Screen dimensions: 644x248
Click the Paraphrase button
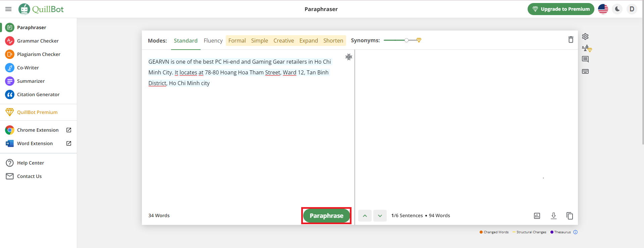pos(326,216)
